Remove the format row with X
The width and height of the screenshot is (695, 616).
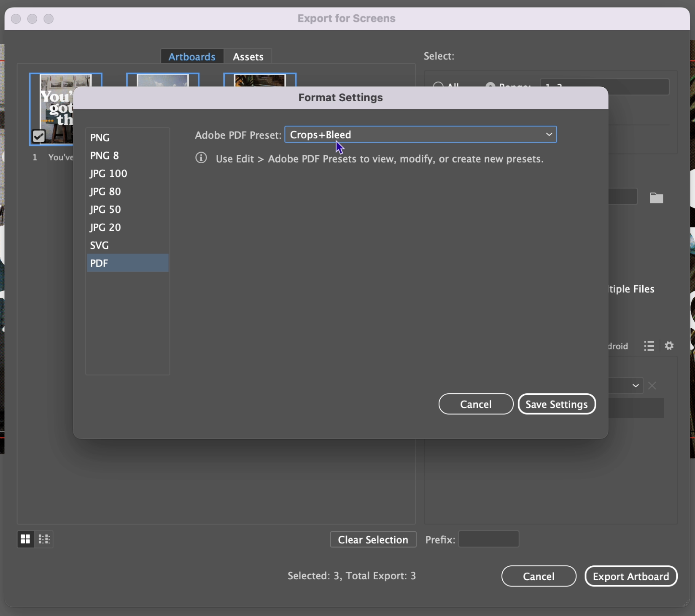pos(652,386)
